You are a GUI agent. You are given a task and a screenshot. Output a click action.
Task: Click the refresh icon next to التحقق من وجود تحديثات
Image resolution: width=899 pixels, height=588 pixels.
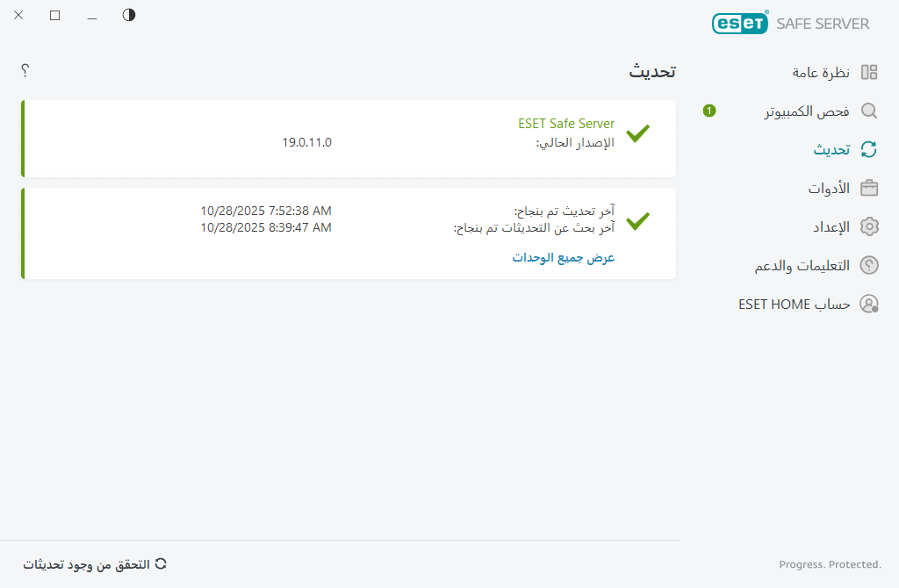pos(159,564)
